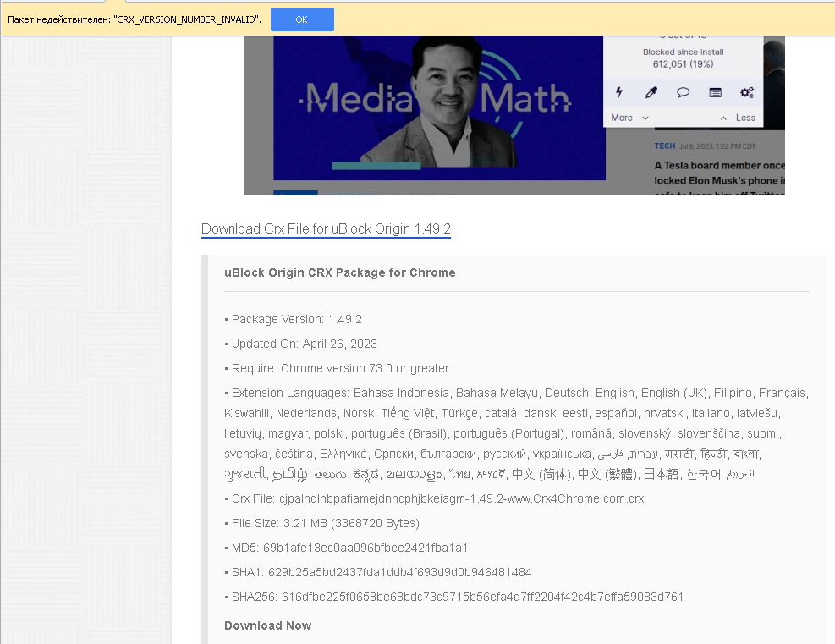Click the CRX_VERSION_NUMBER_INVALID error message text
This screenshot has width=835, height=644.
135,19
